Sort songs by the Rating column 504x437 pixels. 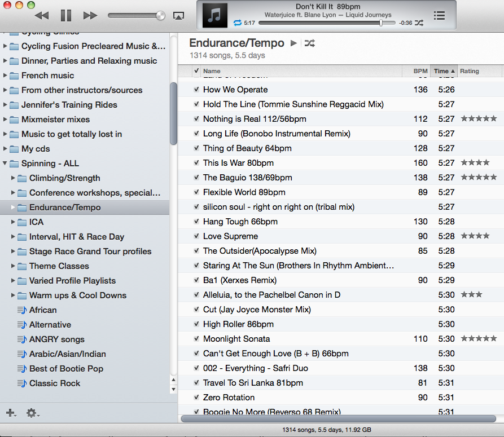click(479, 71)
